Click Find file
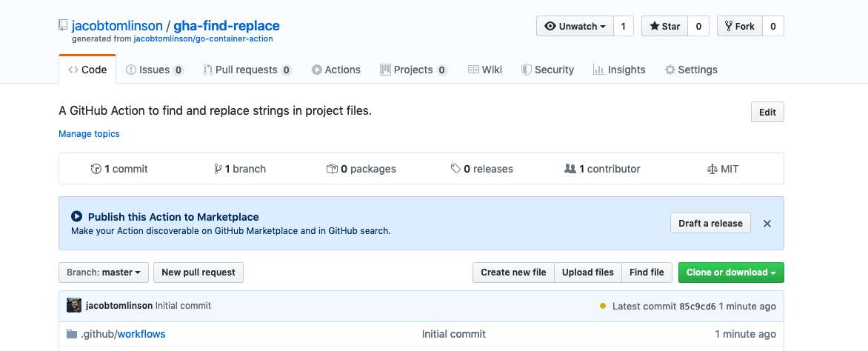 [647, 273]
